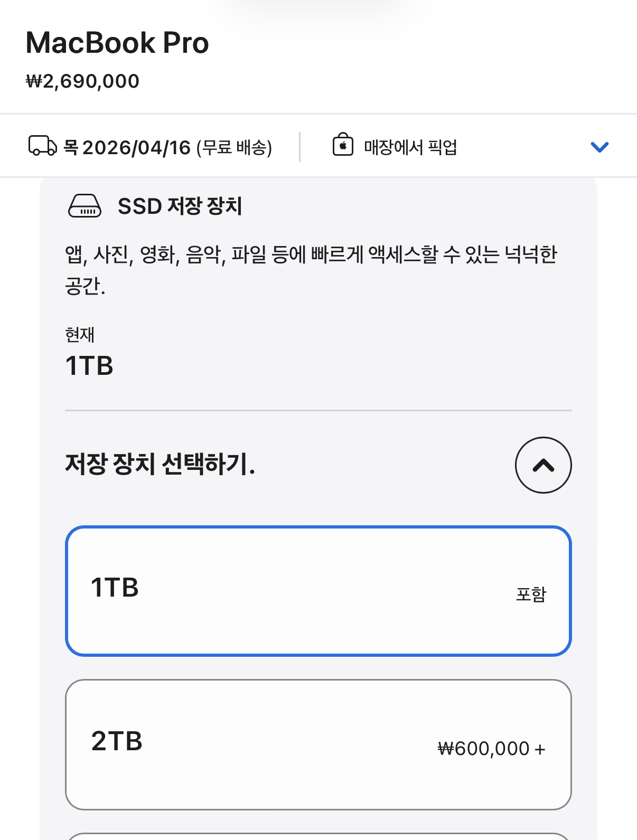Click the 목 2026/04/16 delivery date
Screen dimensions: 637x840
click(x=127, y=147)
